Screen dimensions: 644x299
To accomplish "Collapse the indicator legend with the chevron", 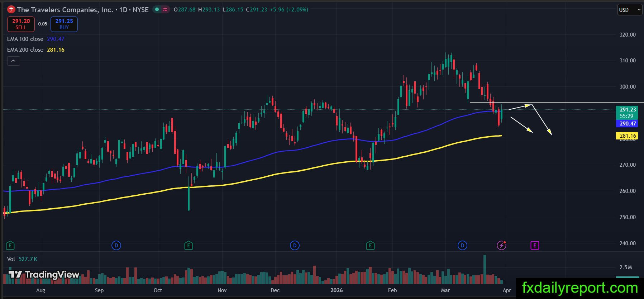I will 14,61.
